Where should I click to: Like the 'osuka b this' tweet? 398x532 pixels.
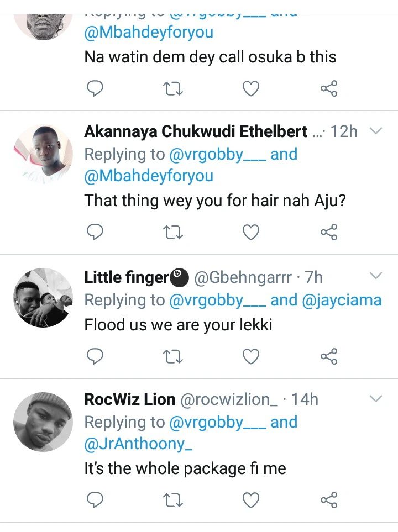(252, 89)
